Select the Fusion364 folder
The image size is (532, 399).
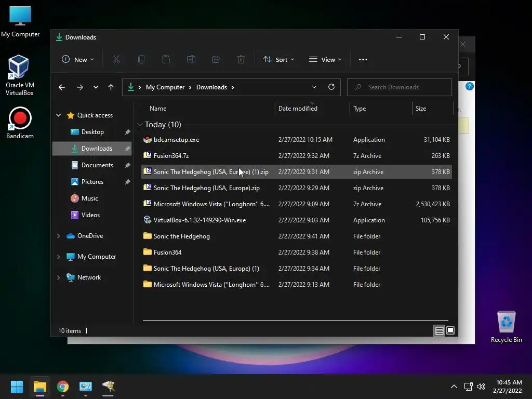click(297, 252)
